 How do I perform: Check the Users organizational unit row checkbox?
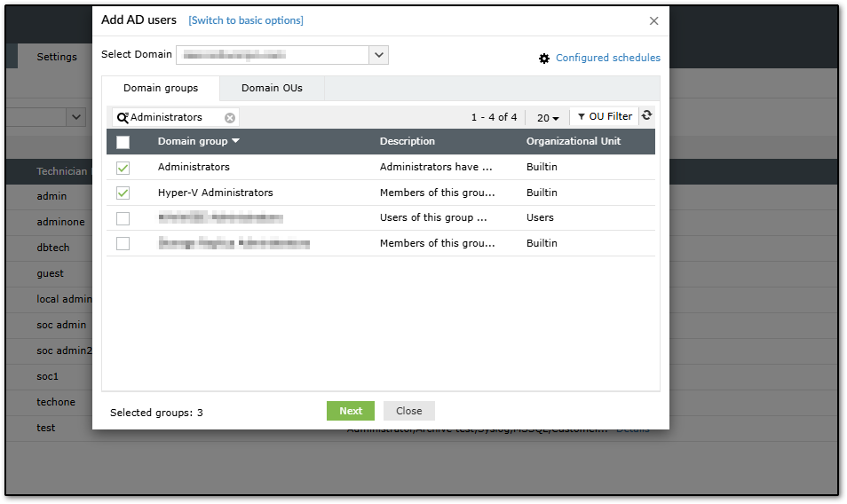(x=123, y=218)
